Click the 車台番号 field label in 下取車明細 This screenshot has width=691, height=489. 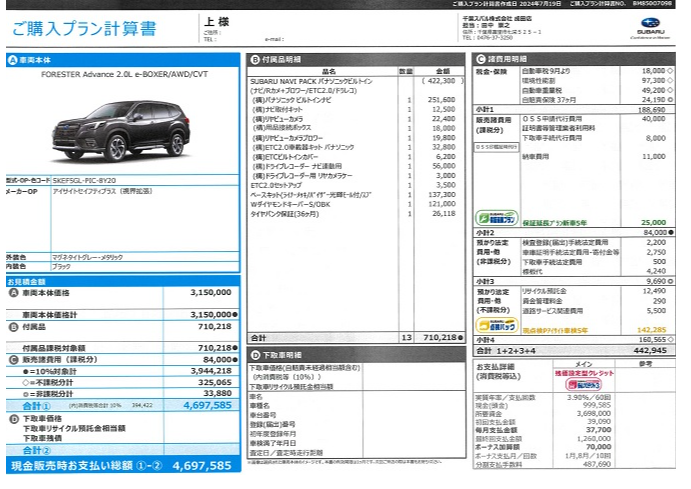(x=263, y=415)
